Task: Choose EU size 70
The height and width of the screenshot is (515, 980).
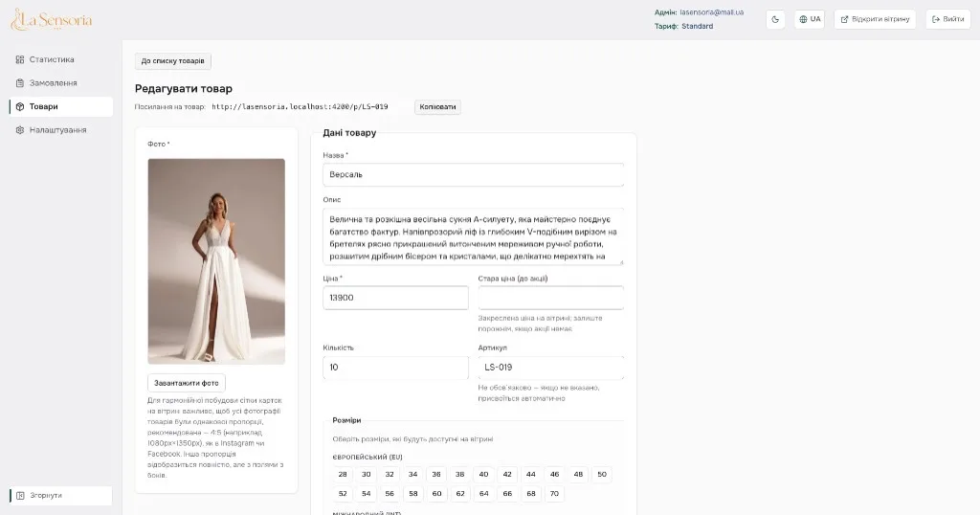Action: coord(554,494)
